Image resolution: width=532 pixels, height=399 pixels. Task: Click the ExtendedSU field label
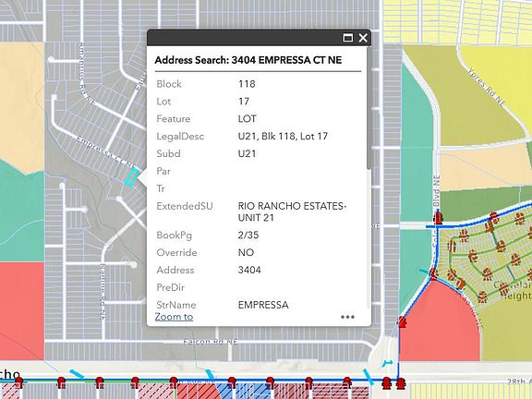185,206
